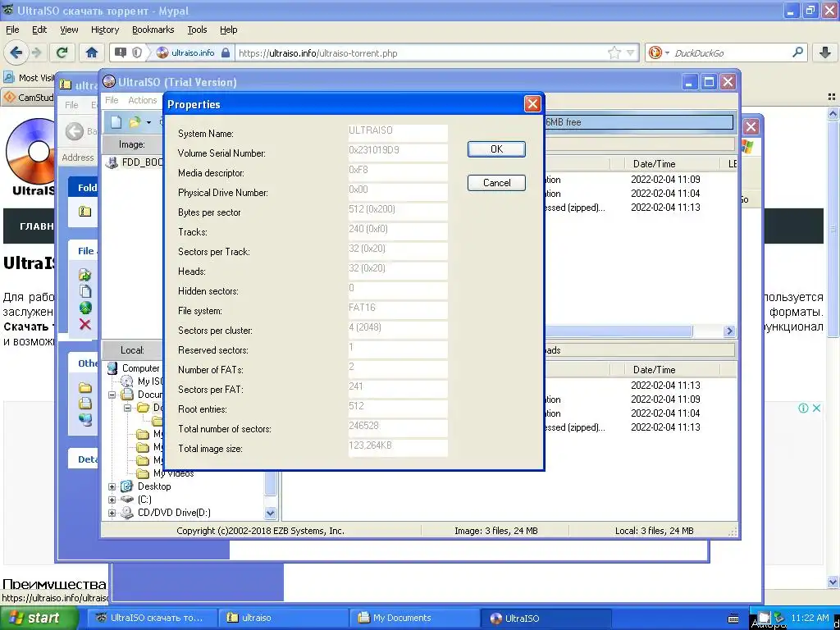This screenshot has height=630, width=840.
Task: Confirm Properties dialog with OK
Action: [x=496, y=149]
